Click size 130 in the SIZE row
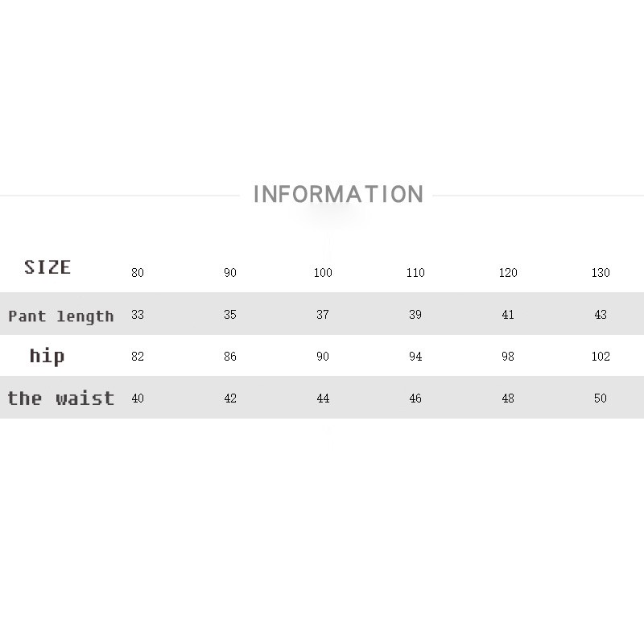Viewport: 644px width, 644px height. click(601, 273)
